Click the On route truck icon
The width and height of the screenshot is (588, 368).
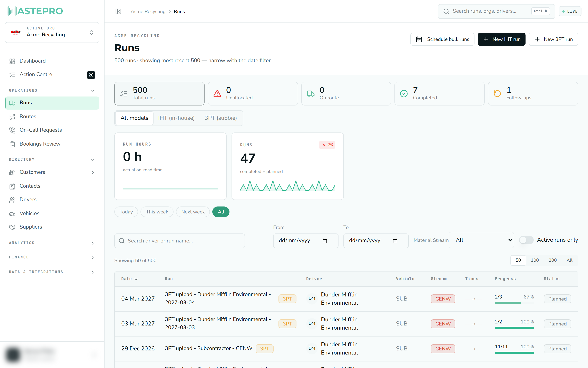click(311, 94)
